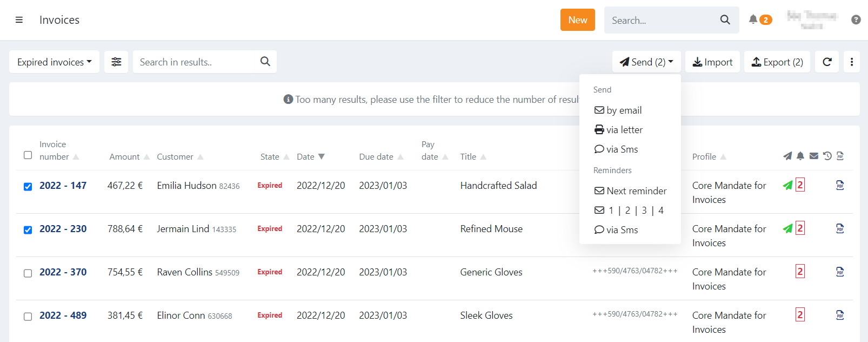
Task: Open the filter settings sliders icon
Action: 116,62
